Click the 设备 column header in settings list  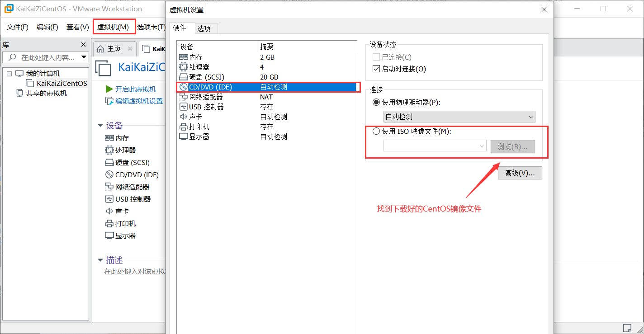click(217, 47)
